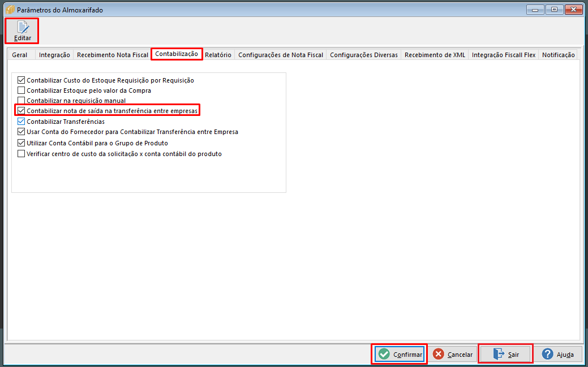
Task: Click the Editar toolbar button
Action: [x=22, y=31]
